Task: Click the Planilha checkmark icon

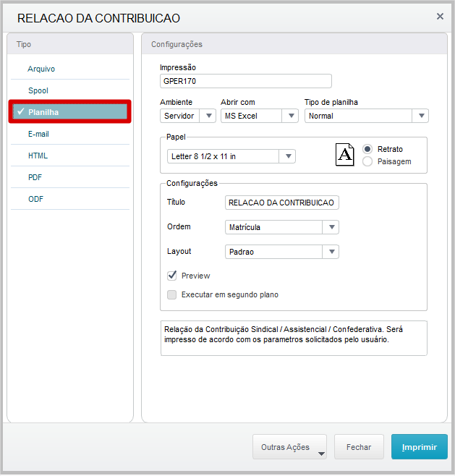Action: [x=21, y=111]
